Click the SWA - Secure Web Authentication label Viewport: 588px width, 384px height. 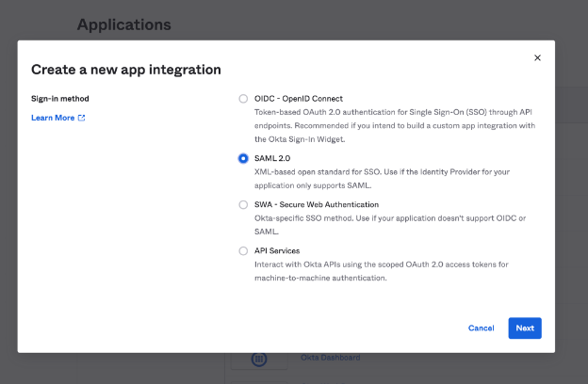pos(317,204)
